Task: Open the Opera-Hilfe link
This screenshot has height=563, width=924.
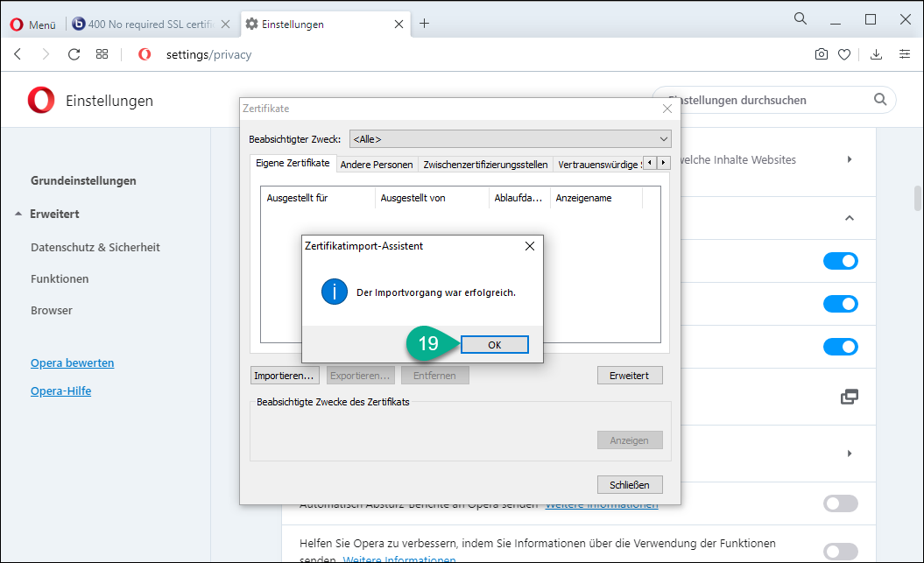Action: (x=60, y=391)
